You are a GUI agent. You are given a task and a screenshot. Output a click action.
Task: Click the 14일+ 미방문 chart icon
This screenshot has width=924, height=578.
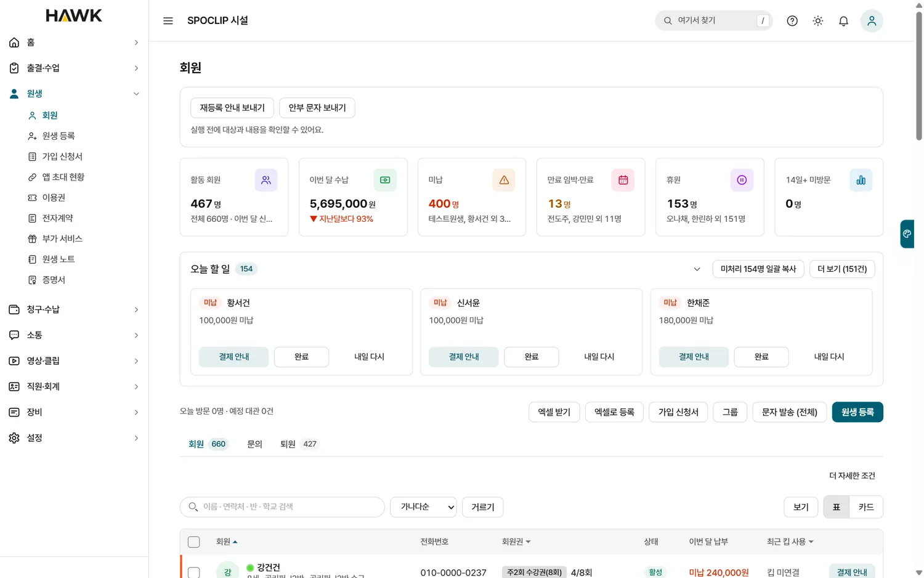pyautogui.click(x=861, y=180)
